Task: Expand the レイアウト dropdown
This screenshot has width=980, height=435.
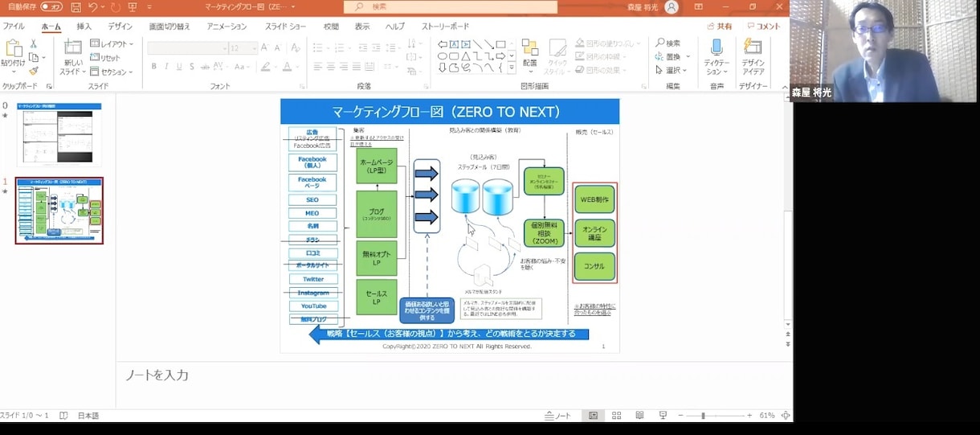Action: click(112, 44)
